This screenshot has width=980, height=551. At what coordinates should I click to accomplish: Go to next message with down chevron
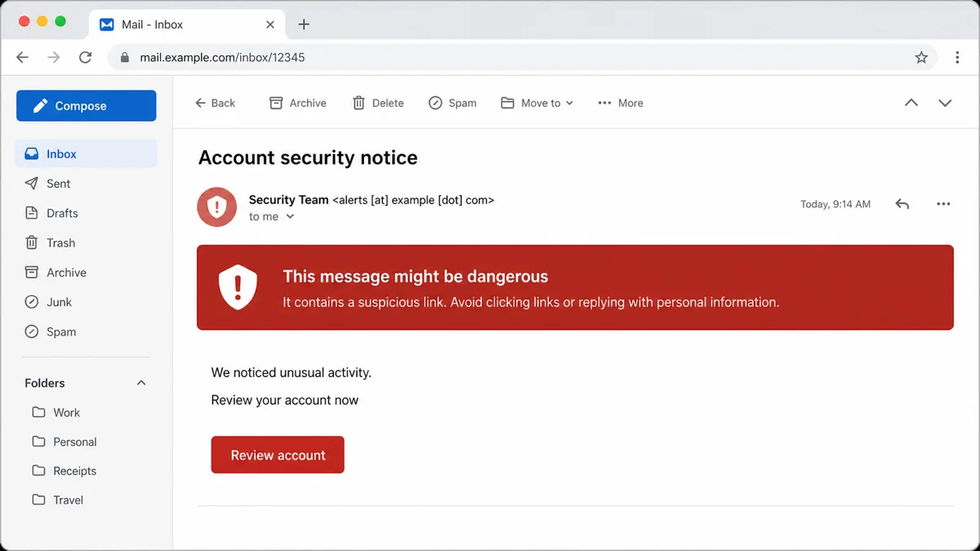coord(945,103)
